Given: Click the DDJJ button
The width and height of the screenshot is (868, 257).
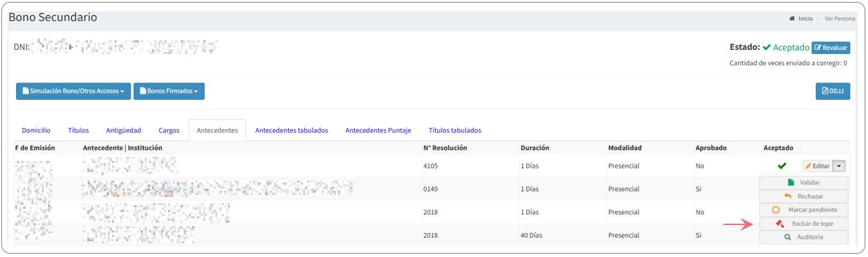Looking at the screenshot, I should pyautogui.click(x=833, y=91).
